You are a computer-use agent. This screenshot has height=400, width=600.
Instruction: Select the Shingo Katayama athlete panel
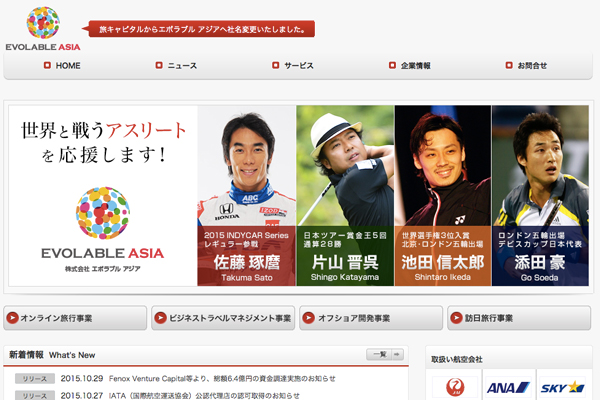[345, 196]
